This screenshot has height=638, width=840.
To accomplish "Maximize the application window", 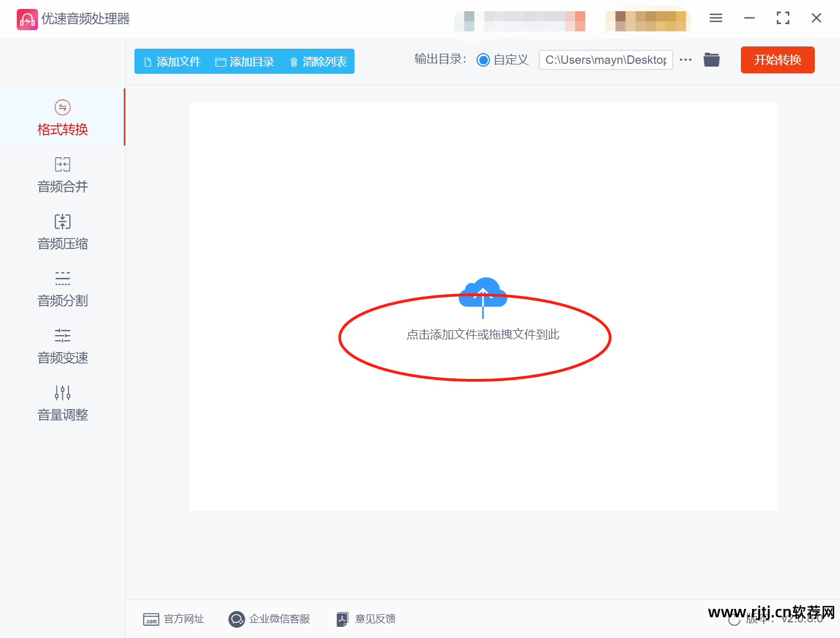I will tap(783, 18).
